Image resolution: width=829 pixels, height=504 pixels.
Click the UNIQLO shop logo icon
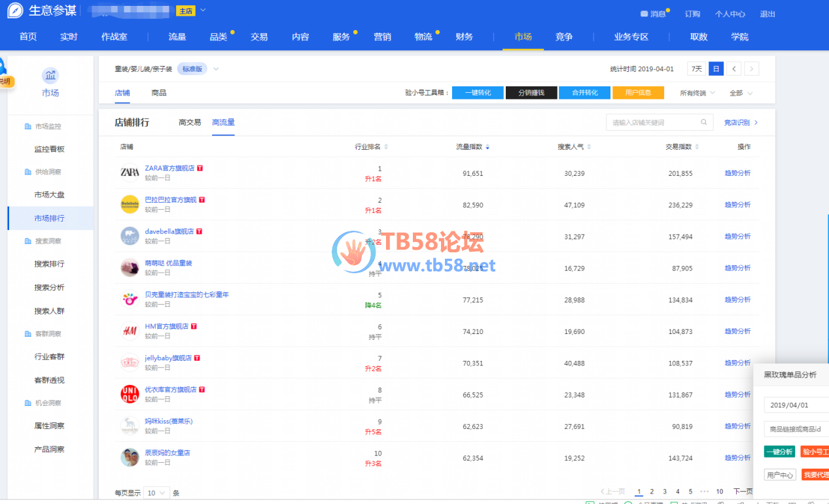pos(130,394)
